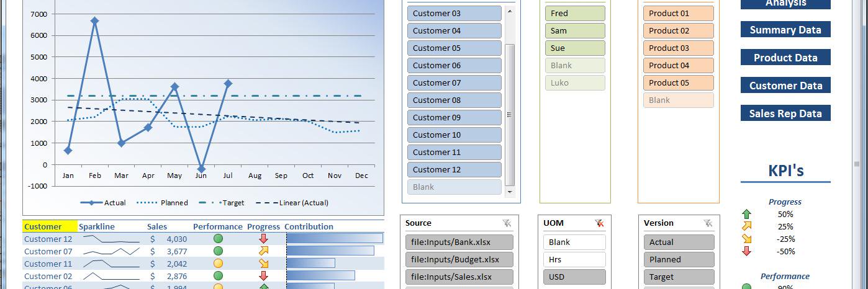Select the sparkline in Customer 02 row

tap(112, 276)
